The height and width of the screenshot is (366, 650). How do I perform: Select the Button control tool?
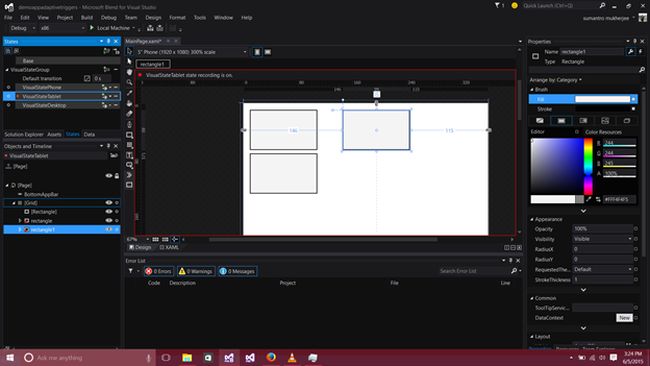point(129,165)
